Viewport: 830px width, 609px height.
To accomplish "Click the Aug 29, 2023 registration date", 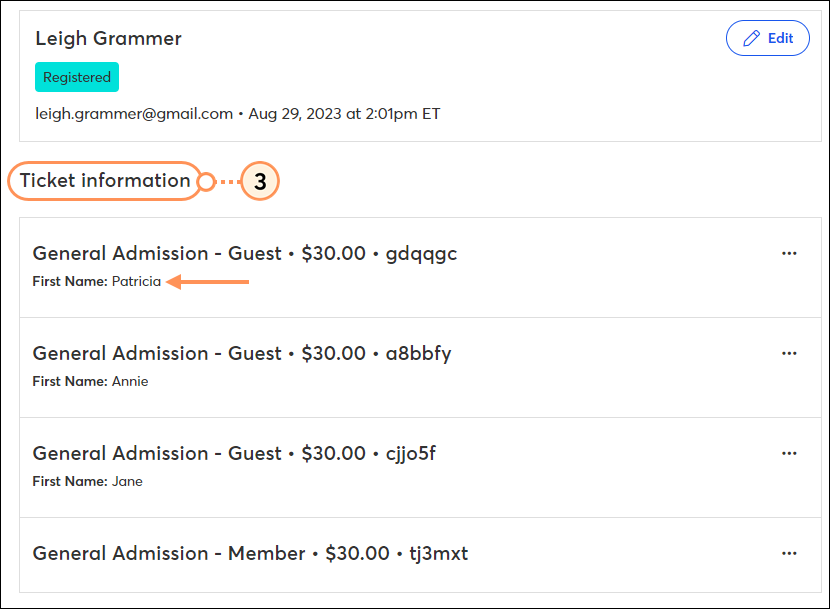I will click(x=344, y=114).
